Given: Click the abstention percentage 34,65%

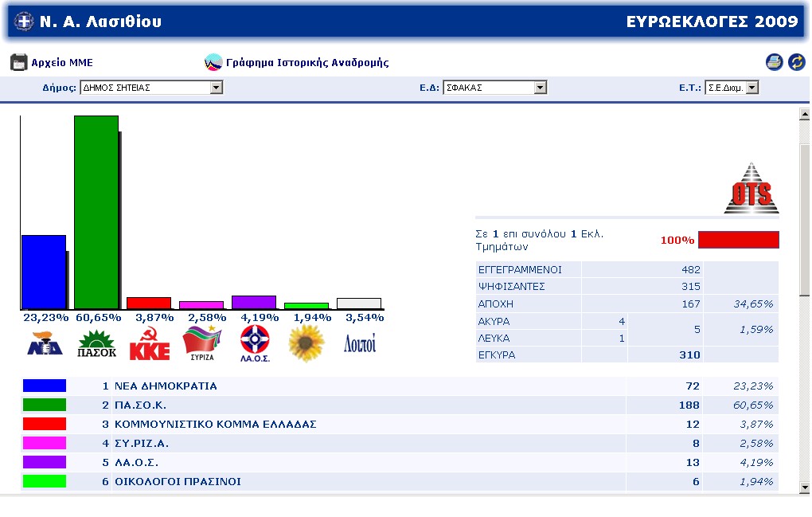Looking at the screenshot, I should coord(753,304).
